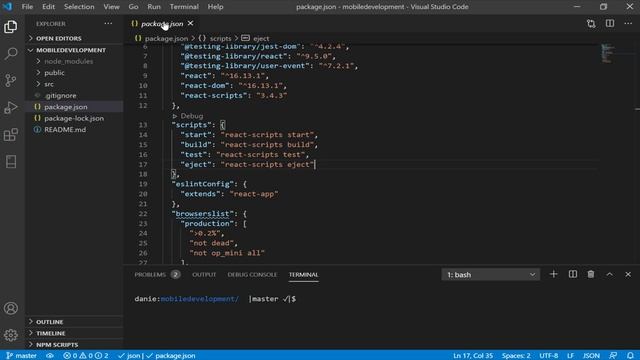Open the bottom activity bar panel icon above Accounts

11,162
